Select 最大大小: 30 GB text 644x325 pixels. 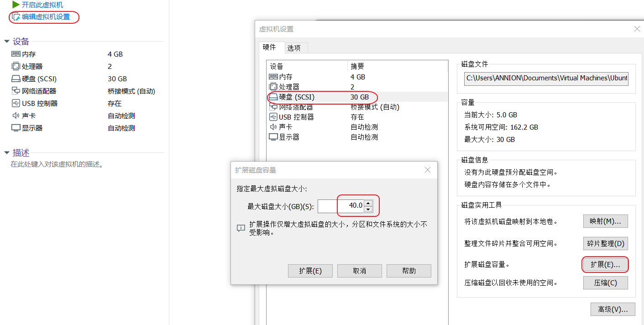pyautogui.click(x=489, y=140)
